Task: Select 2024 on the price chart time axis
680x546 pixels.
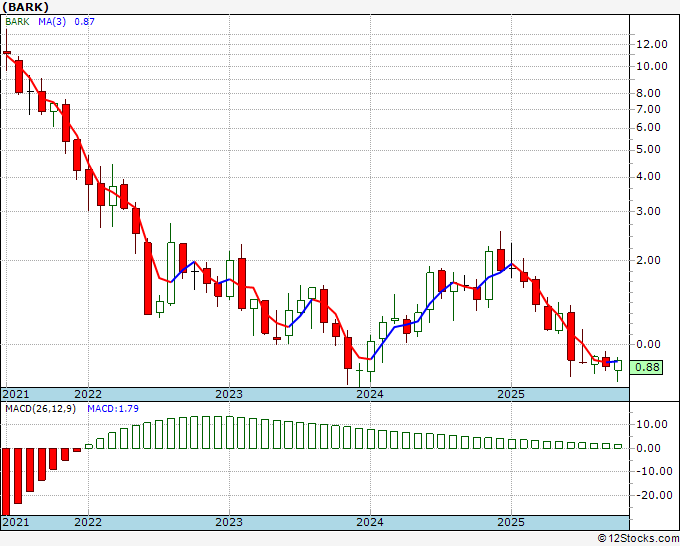Action: (x=370, y=394)
